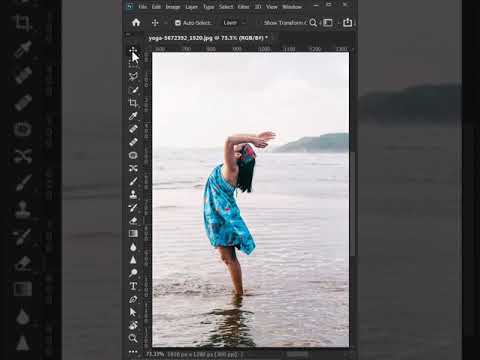Select the Eyedropper tool
This screenshot has width=480, height=360.
133,116
